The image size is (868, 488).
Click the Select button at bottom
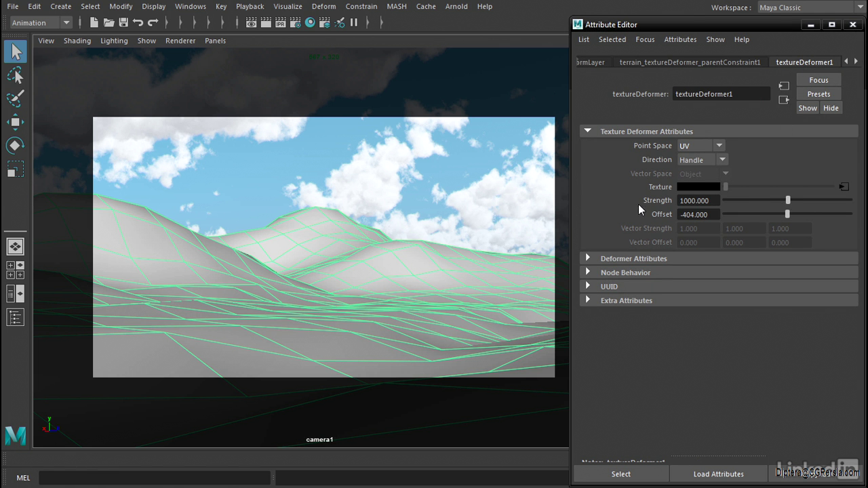[x=620, y=474]
